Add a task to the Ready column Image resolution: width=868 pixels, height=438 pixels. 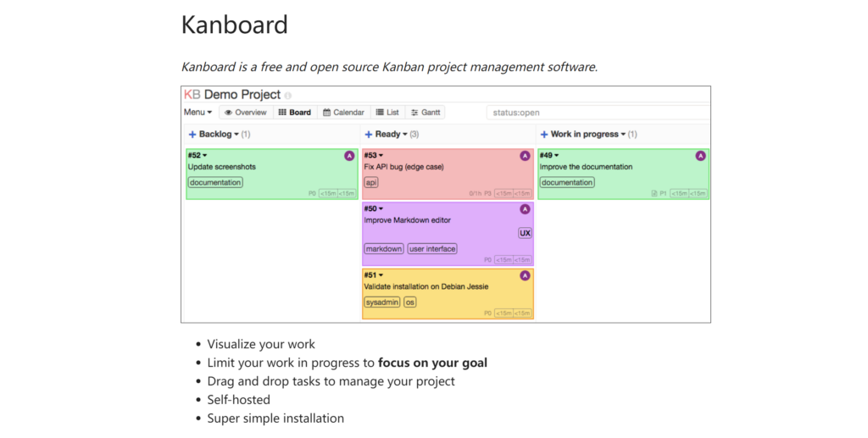[x=368, y=134]
